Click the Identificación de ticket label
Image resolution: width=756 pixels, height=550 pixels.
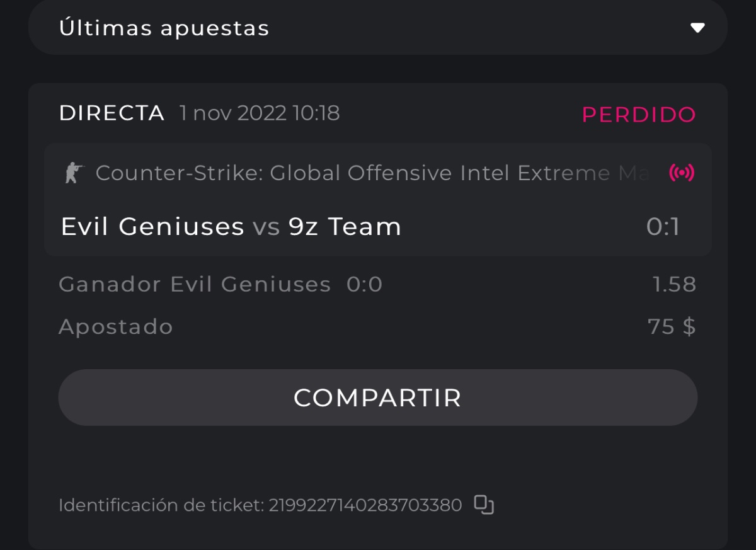[x=161, y=505]
